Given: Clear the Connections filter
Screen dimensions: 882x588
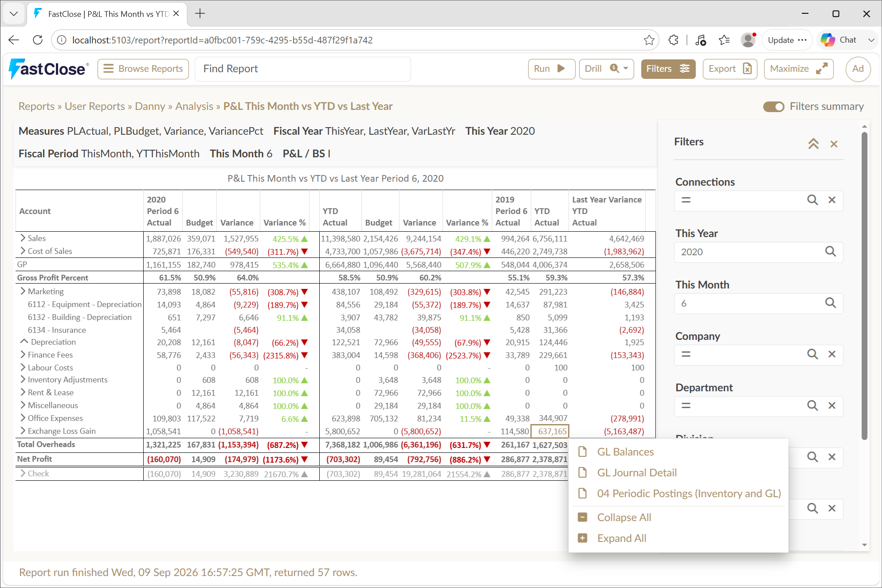Looking at the screenshot, I should click(832, 200).
